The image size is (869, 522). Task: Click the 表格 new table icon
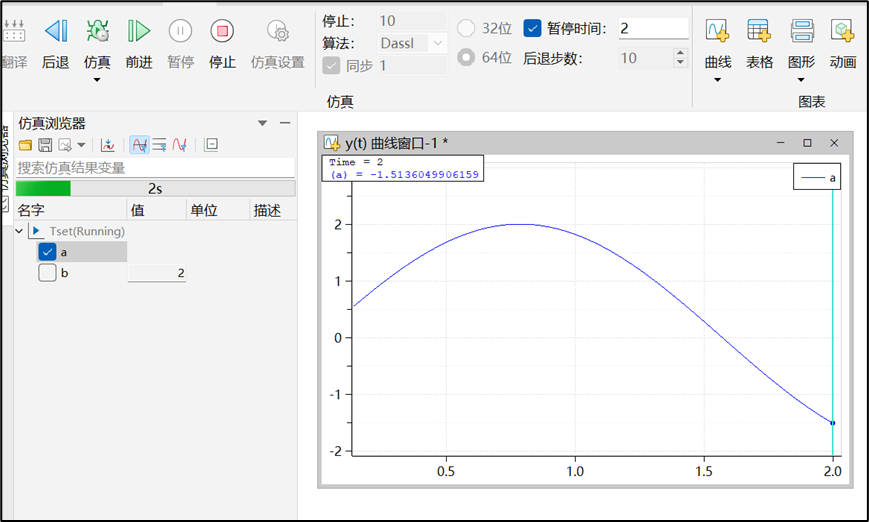[759, 31]
